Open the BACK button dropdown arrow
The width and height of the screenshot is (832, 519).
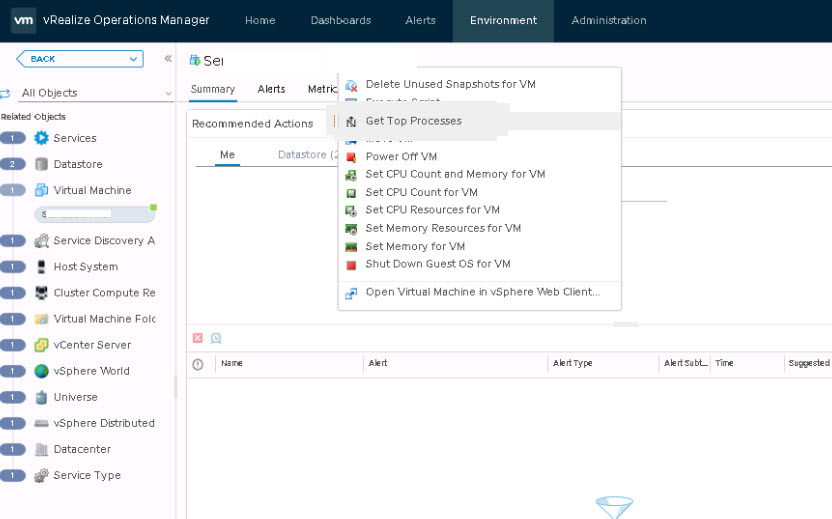pyautogui.click(x=135, y=59)
